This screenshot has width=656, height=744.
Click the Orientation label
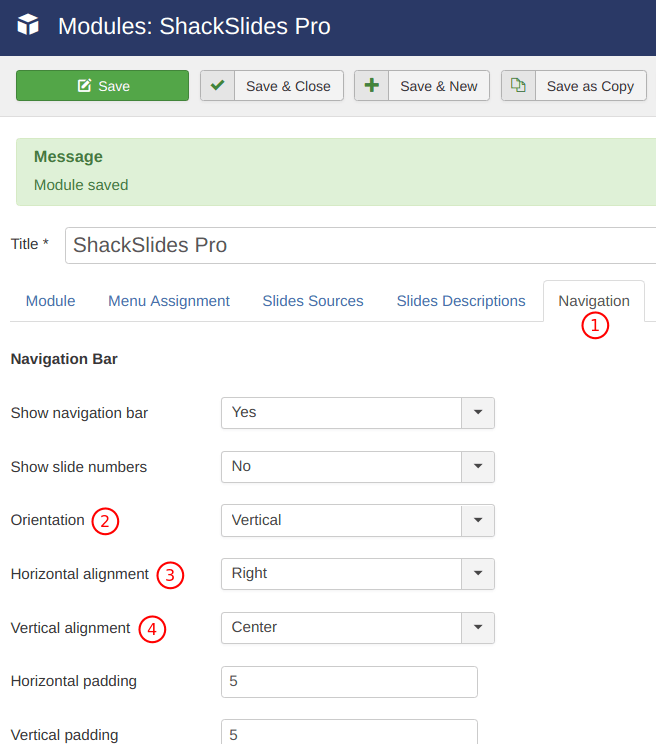47,520
